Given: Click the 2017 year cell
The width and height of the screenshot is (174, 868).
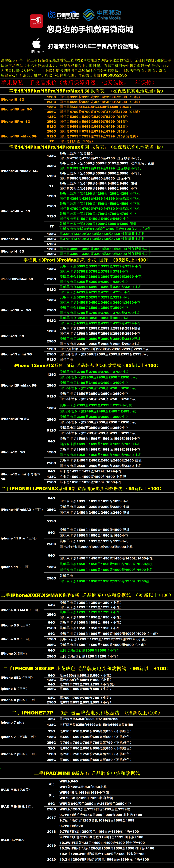Looking at the screenshot, I should 52,817.
